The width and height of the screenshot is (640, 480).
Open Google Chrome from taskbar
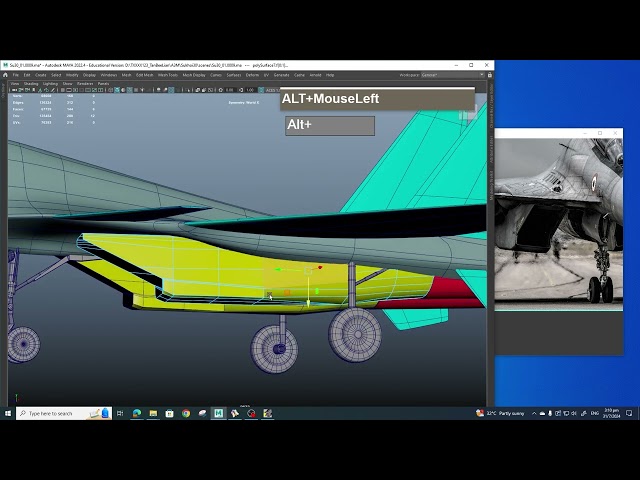click(186, 413)
